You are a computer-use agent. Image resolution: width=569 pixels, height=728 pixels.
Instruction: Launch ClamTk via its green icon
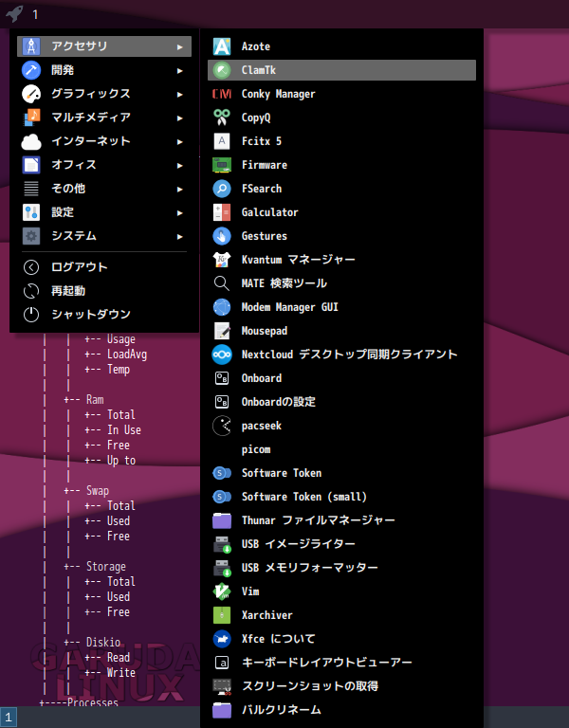click(222, 70)
